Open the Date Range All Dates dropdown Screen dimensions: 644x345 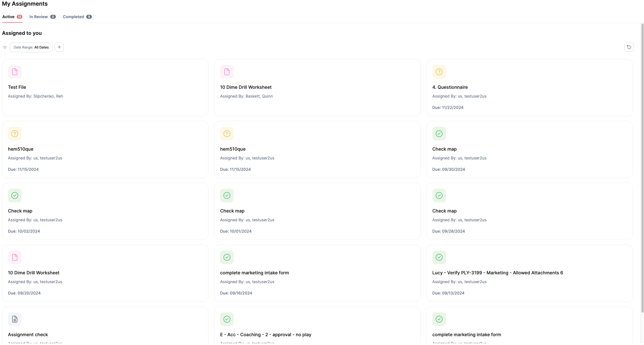(x=31, y=47)
